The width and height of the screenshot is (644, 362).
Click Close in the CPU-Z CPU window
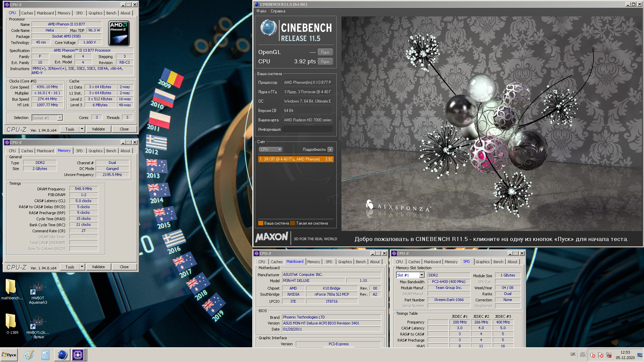124,129
